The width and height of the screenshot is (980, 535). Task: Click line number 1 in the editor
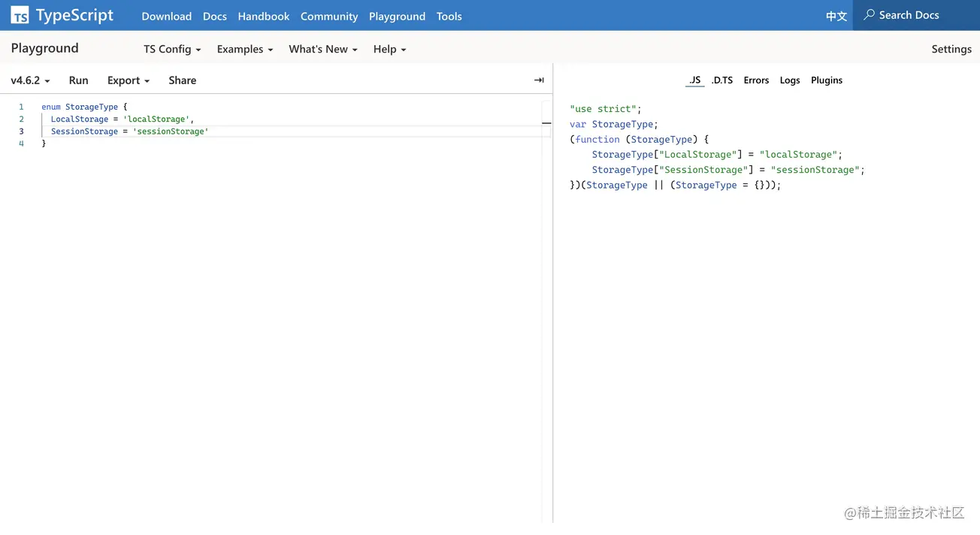[x=21, y=107]
